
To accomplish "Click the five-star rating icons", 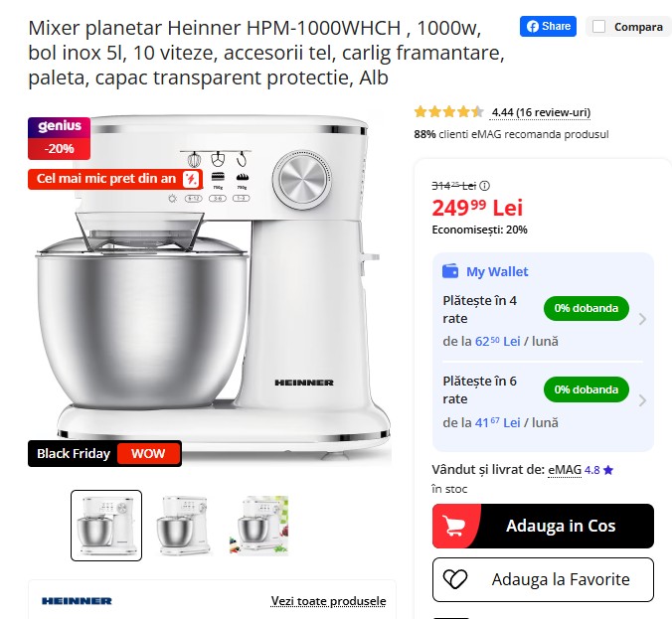I will (x=448, y=112).
